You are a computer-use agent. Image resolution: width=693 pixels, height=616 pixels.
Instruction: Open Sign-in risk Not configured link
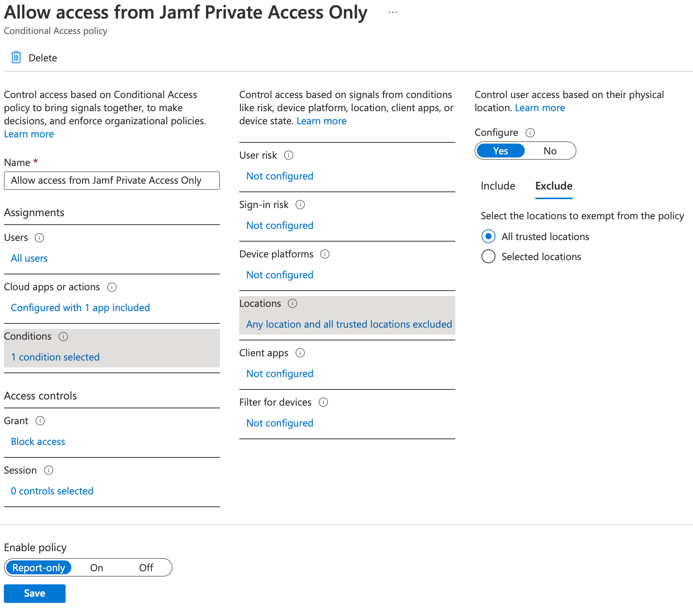click(280, 225)
